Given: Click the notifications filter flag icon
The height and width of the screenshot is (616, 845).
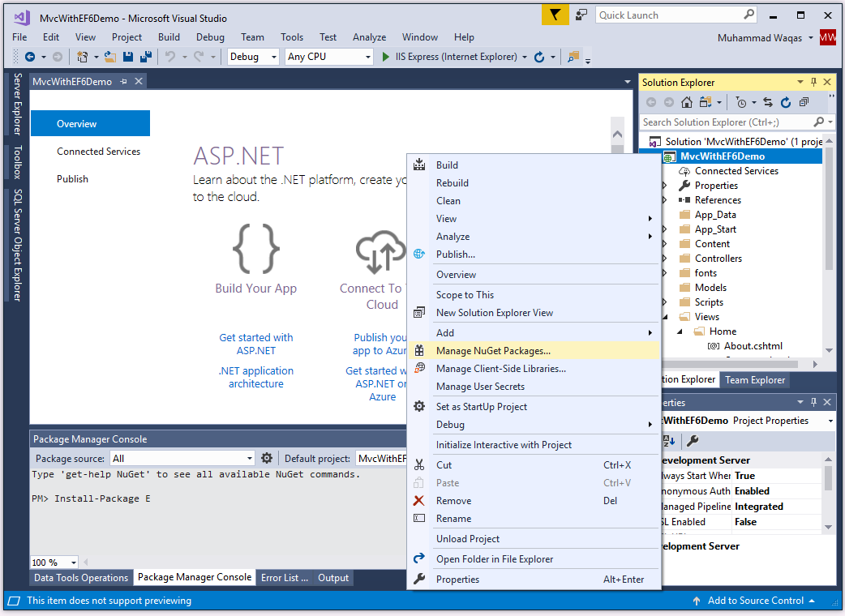Looking at the screenshot, I should 555,15.
